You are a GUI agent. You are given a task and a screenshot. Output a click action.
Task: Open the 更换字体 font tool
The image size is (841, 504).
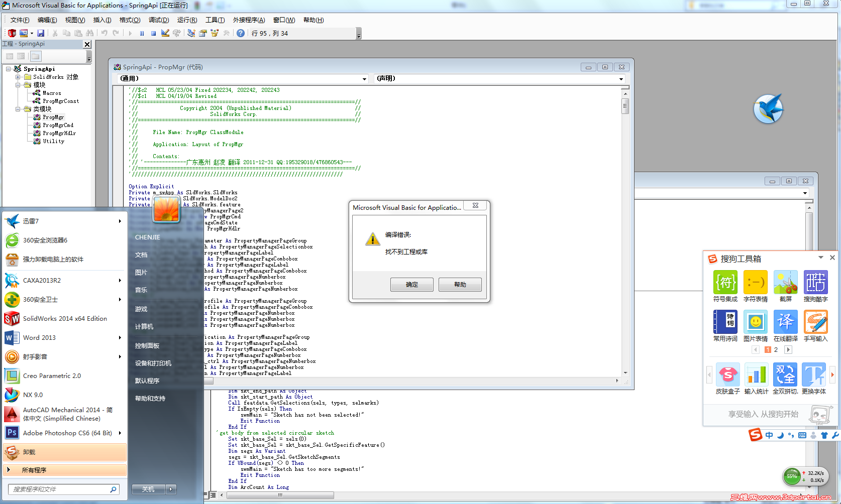(814, 379)
